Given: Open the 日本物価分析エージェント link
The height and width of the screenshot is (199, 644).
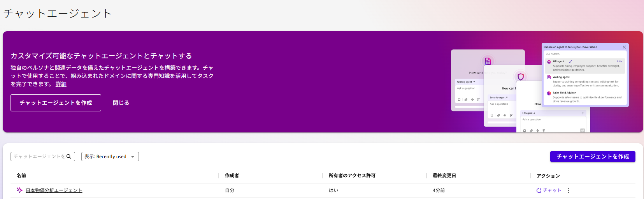Looking at the screenshot, I should [x=54, y=190].
